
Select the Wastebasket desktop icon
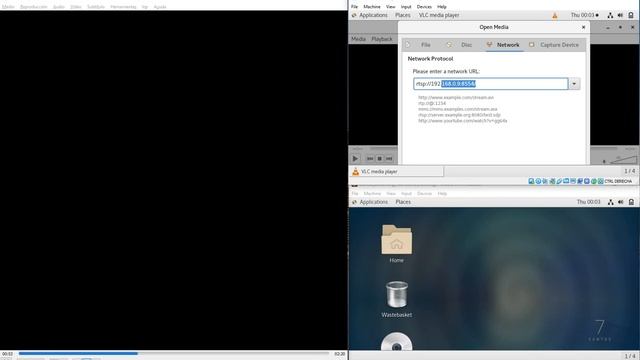click(x=396, y=299)
